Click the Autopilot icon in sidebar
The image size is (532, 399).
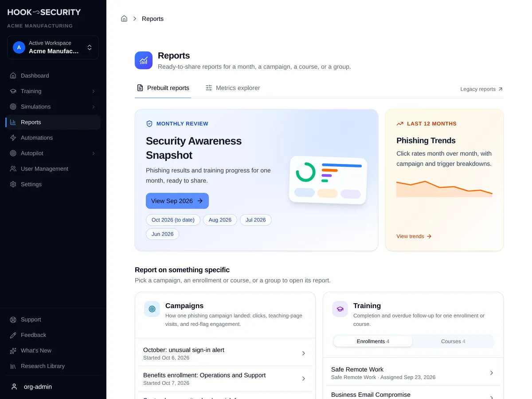[x=13, y=153]
